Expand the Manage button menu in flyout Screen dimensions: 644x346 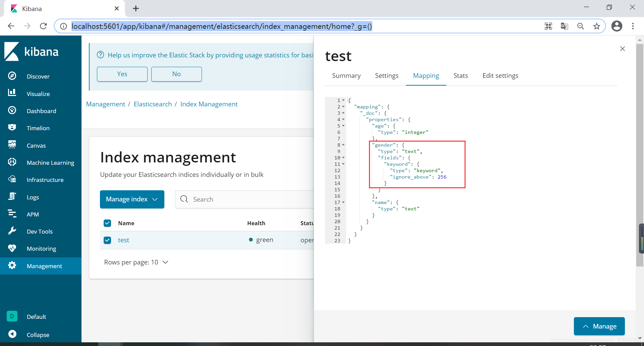pyautogui.click(x=599, y=326)
